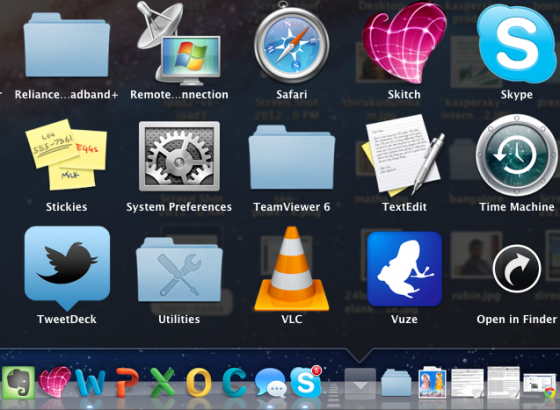Open Excel from the Dock
This screenshot has width=560, height=410.
(x=162, y=382)
